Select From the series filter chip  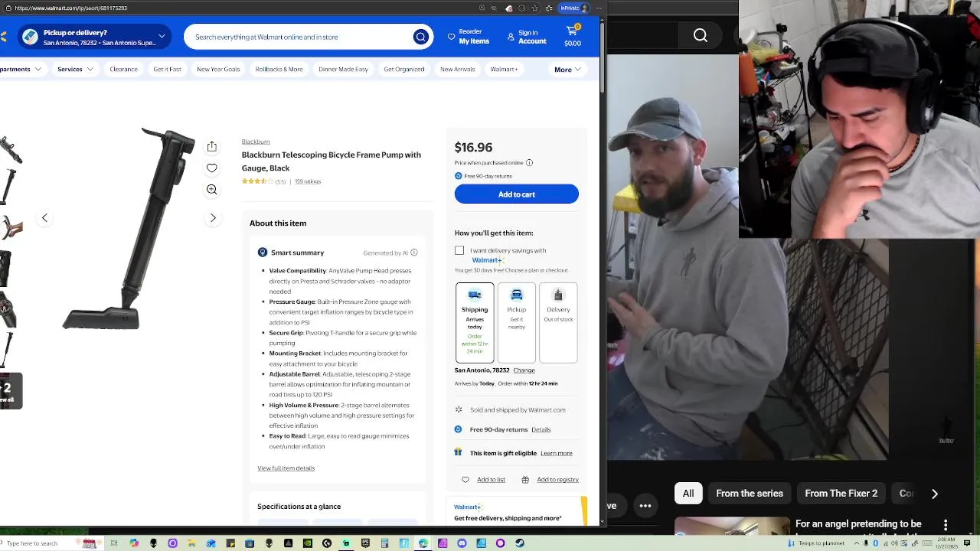[x=750, y=494]
